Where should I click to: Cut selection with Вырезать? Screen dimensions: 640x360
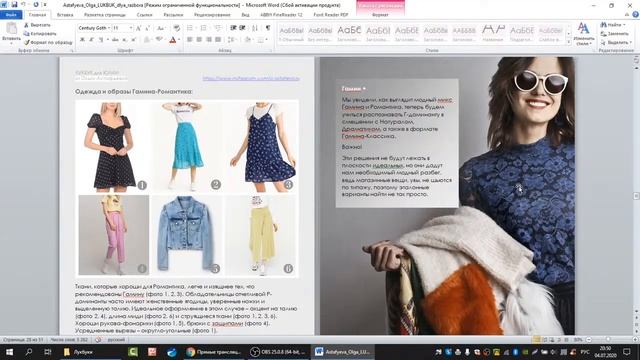pyautogui.click(x=38, y=25)
